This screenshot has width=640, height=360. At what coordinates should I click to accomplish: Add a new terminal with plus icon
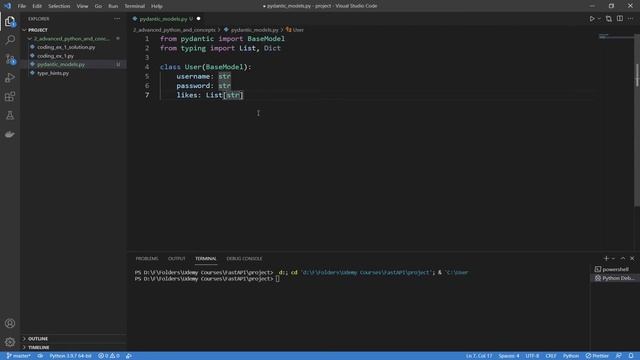click(x=606, y=258)
